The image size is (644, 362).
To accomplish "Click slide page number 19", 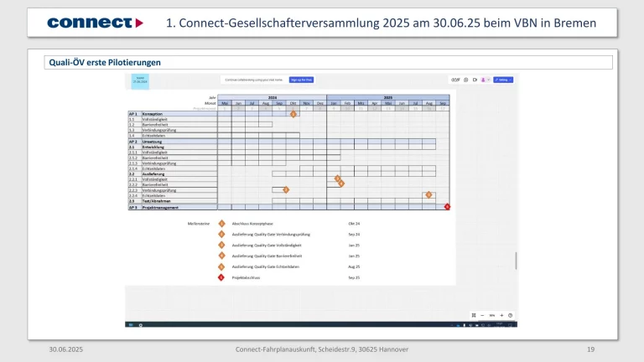I will pos(590,349).
